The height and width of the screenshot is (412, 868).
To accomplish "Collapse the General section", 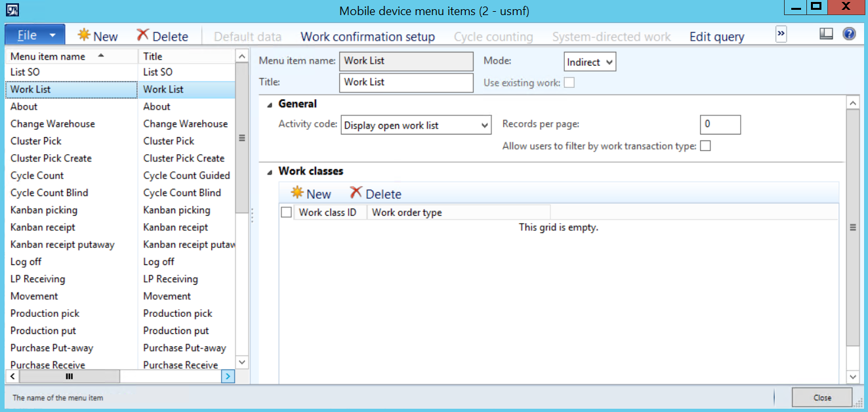I will point(270,104).
